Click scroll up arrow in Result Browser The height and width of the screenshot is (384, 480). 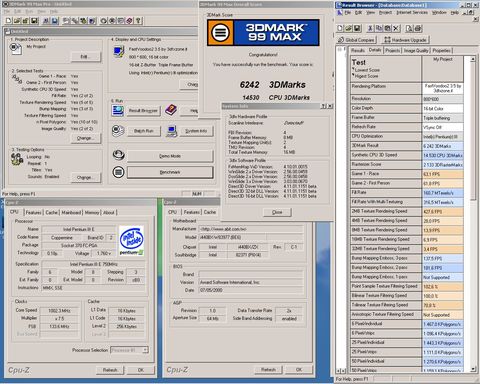(x=472, y=59)
